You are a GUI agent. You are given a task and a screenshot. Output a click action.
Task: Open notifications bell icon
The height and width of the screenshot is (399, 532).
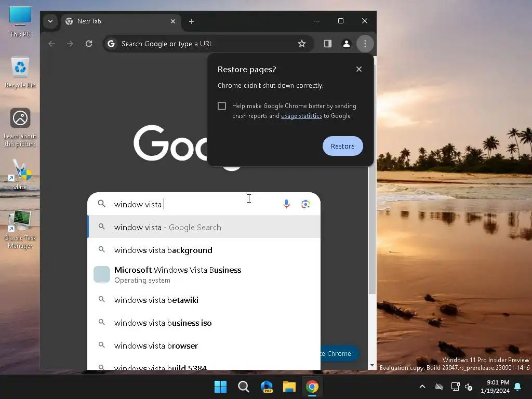(518, 387)
